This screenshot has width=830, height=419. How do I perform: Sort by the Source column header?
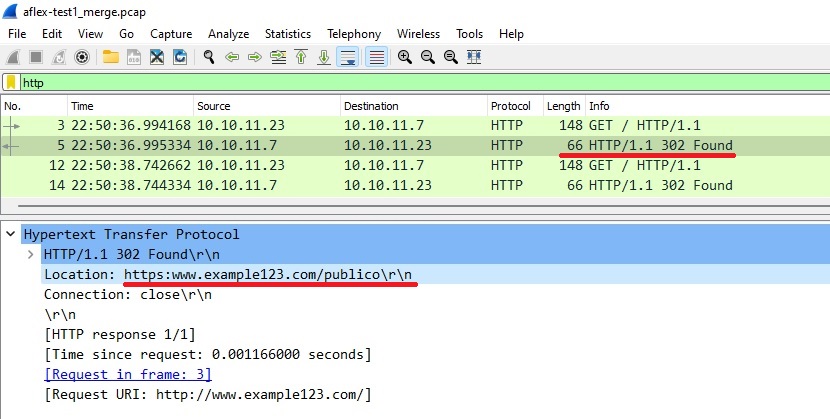tap(267, 106)
